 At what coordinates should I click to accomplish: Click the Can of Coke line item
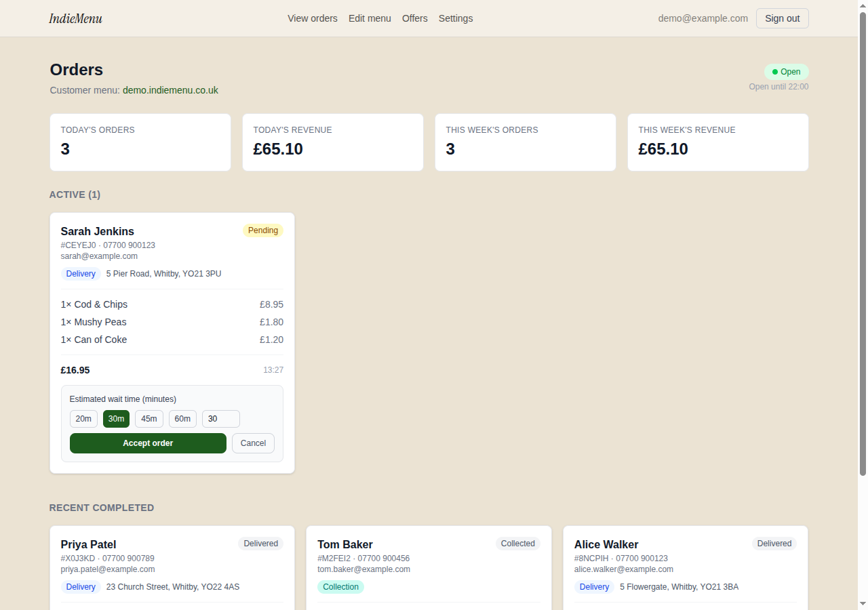point(172,340)
